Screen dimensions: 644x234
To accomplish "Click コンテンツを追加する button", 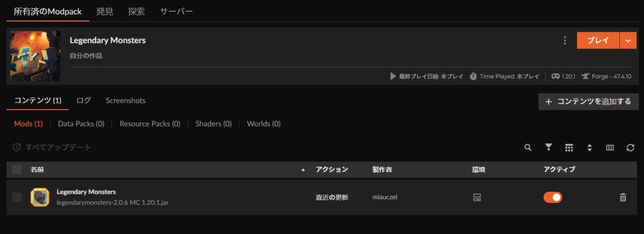I will (x=588, y=101).
